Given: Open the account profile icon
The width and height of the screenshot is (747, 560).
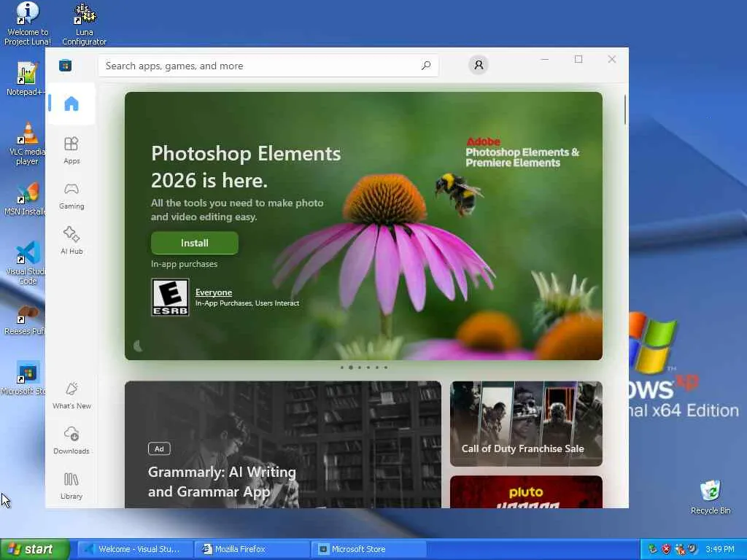Looking at the screenshot, I should 479,65.
